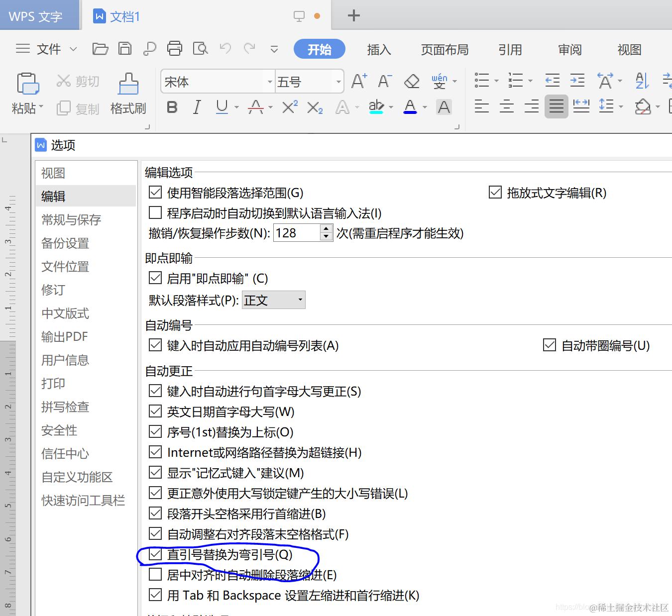The width and height of the screenshot is (672, 616).
Task: Increase font size with A+ icon
Action: (359, 81)
